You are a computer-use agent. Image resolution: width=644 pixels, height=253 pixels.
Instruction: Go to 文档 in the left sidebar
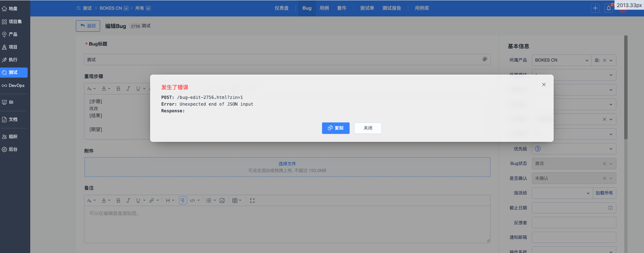coord(13,119)
